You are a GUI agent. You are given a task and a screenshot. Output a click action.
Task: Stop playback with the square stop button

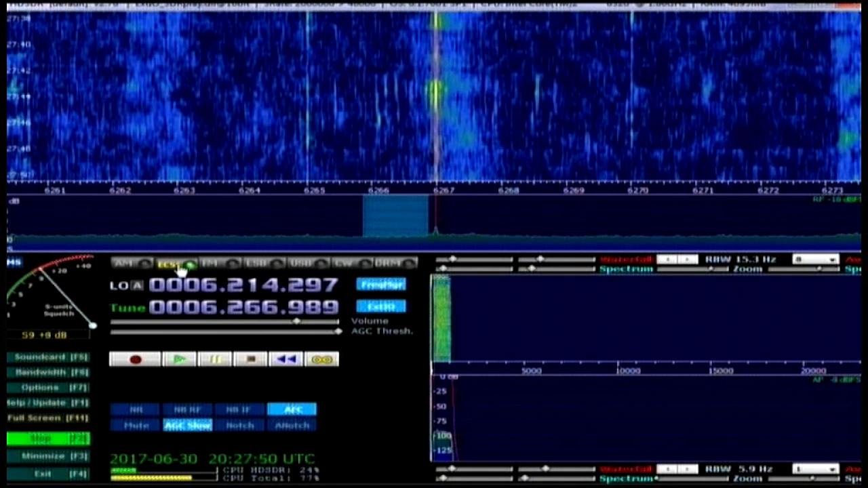(x=251, y=359)
